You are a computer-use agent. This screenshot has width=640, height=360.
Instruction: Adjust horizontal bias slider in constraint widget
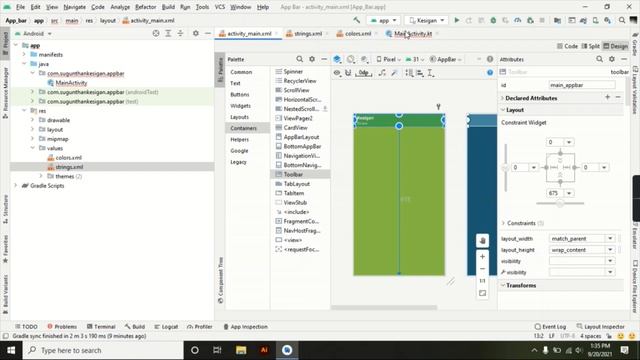(x=560, y=203)
